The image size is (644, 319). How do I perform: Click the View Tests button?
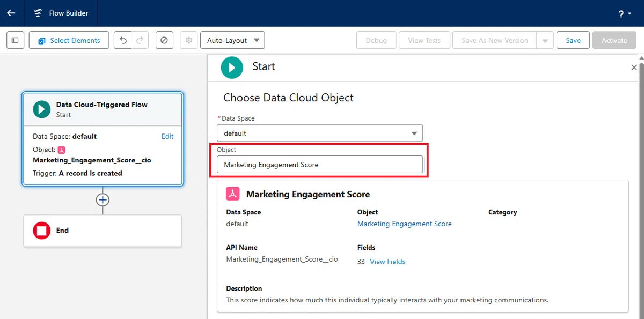coord(425,40)
